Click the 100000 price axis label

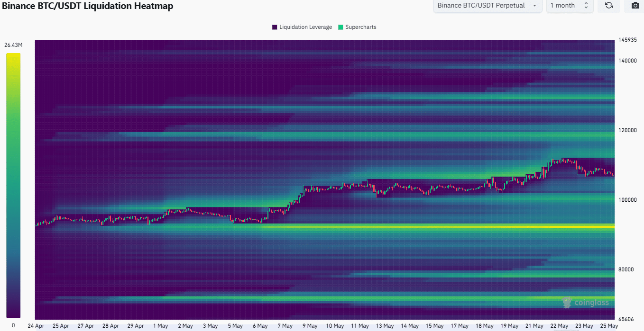click(627, 200)
